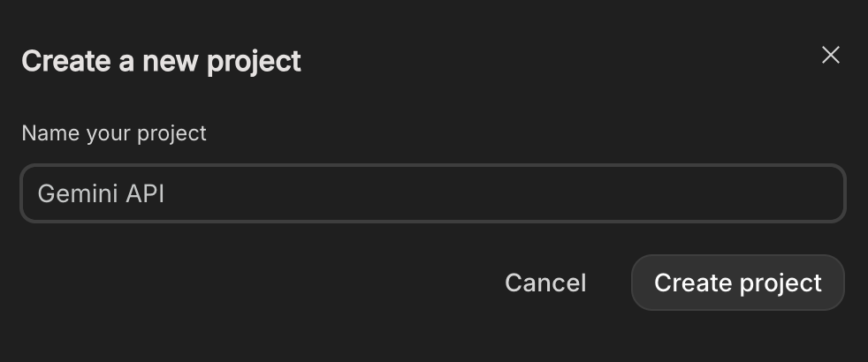
Task: Abort creating the project with Cancel
Action: (x=545, y=283)
